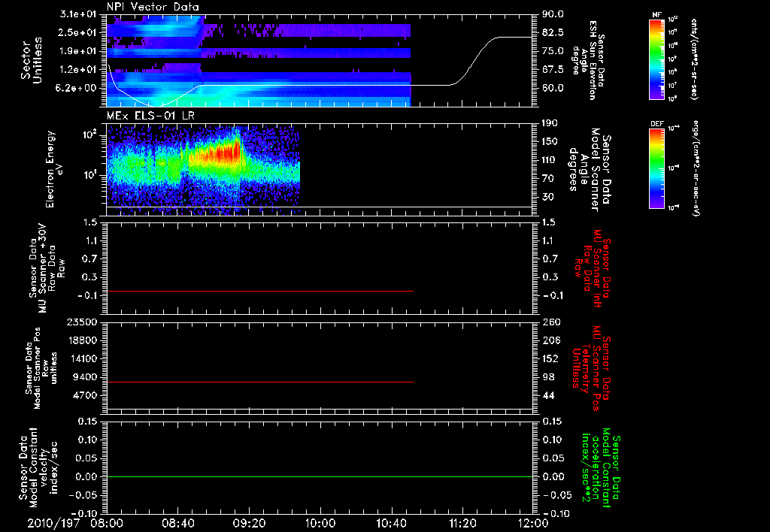Click the "70" scanner angle tick

coord(548,179)
